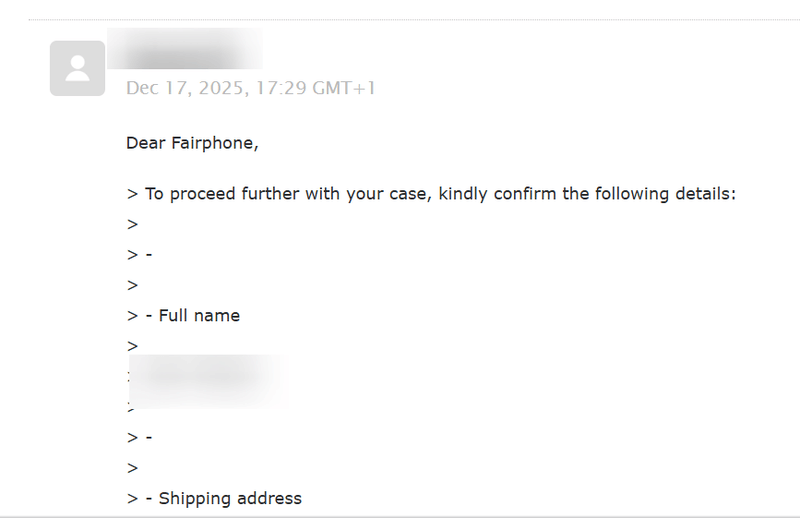Click the quote marker before 'To proceed'

pos(132,194)
